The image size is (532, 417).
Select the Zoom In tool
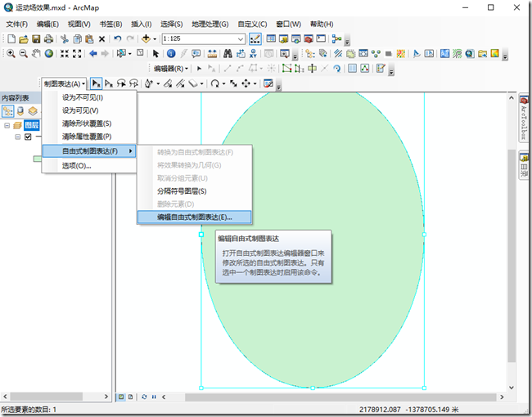click(11, 54)
